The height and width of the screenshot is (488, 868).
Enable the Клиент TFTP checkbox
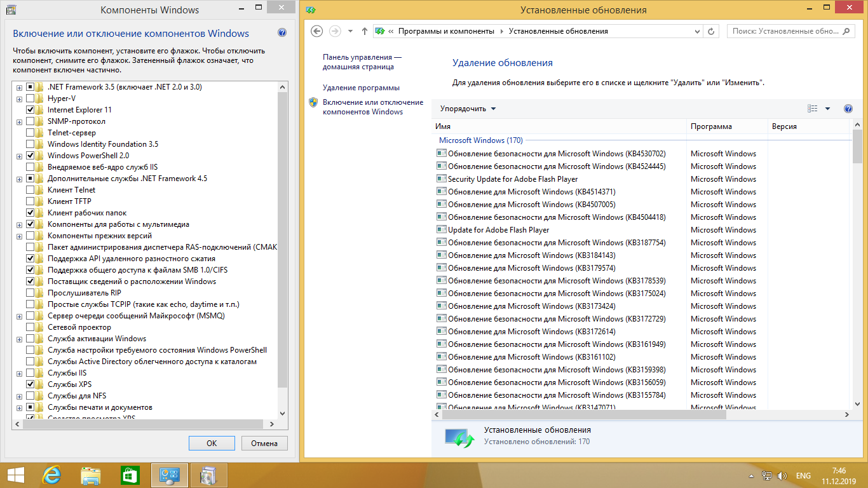[30, 201]
